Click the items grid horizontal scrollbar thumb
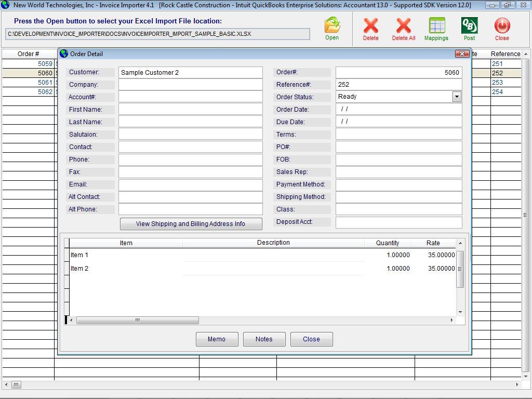 click(x=137, y=320)
